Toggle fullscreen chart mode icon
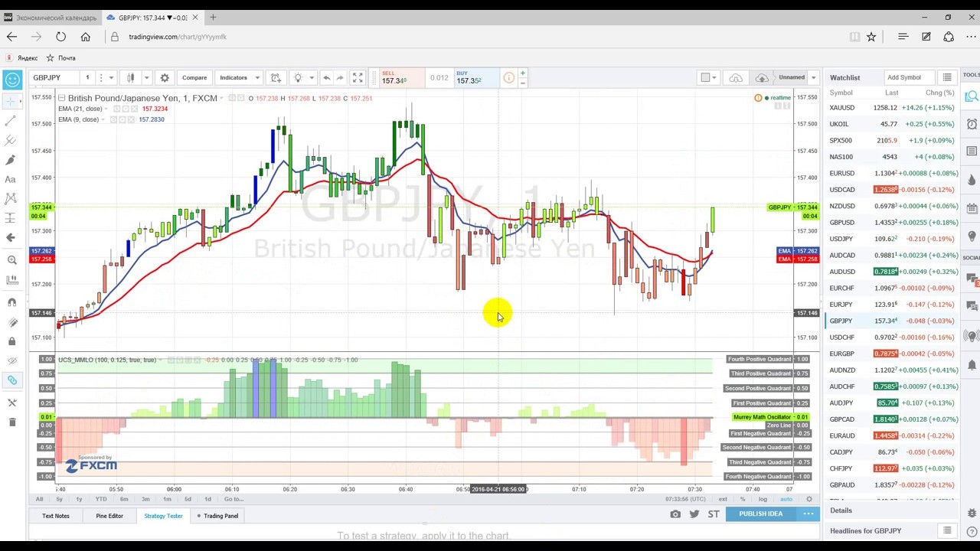 [358, 77]
